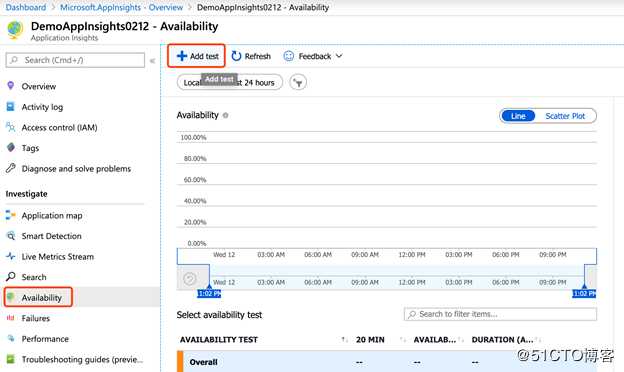Go to Dashboard breadcrumb link
Image resolution: width=624 pixels, height=372 pixels.
26,7
